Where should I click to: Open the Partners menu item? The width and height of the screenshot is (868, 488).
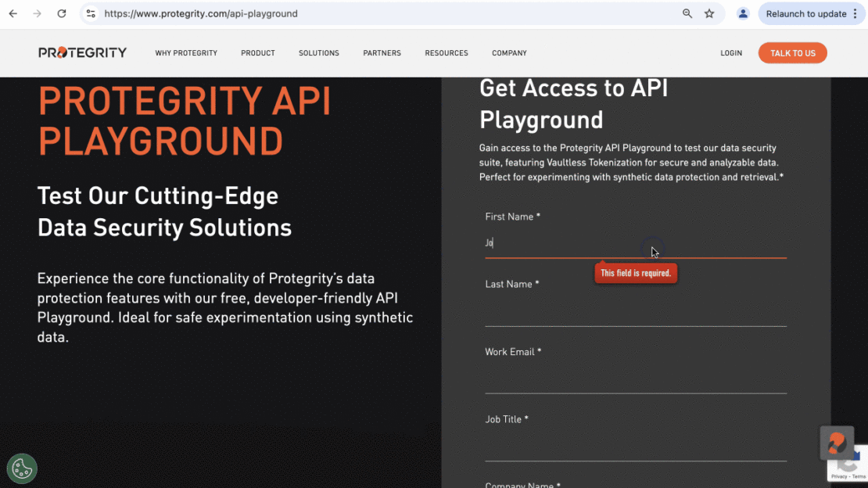coord(382,53)
